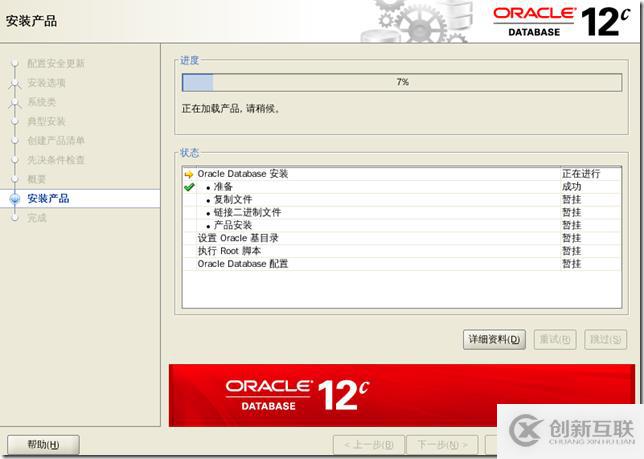Select the 典型安装 step
Screen dimensions: 644x459
tap(46, 121)
